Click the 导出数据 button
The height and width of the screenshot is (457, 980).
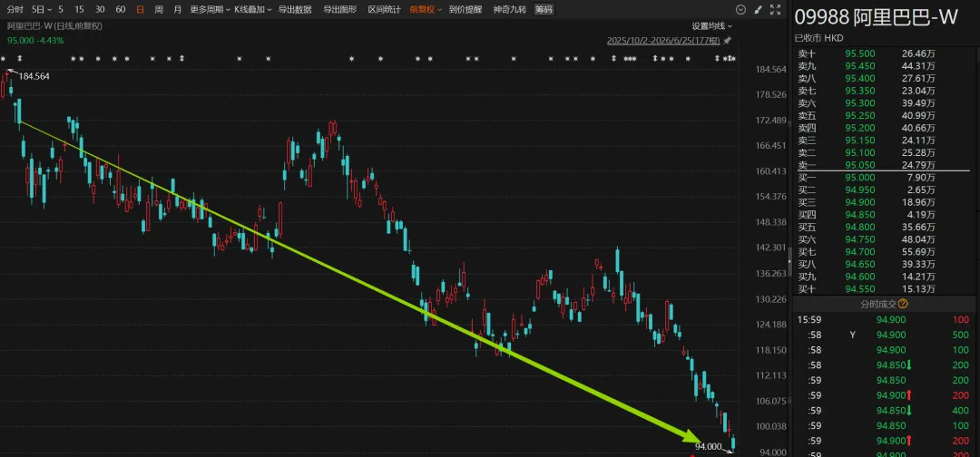(x=295, y=9)
